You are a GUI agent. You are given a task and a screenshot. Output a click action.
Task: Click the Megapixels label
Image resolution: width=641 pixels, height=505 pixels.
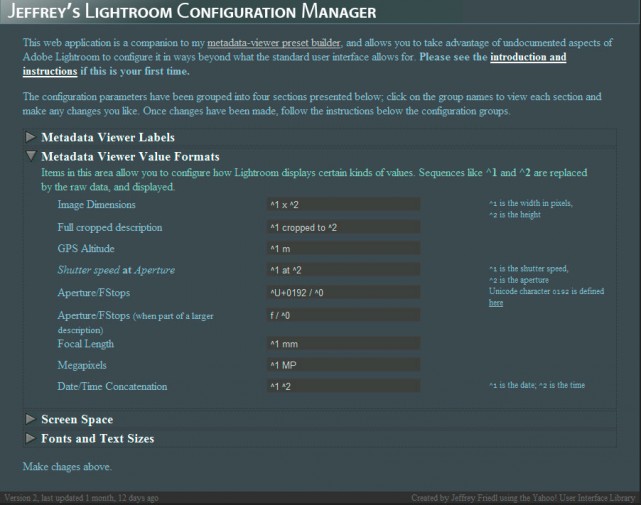pos(82,365)
